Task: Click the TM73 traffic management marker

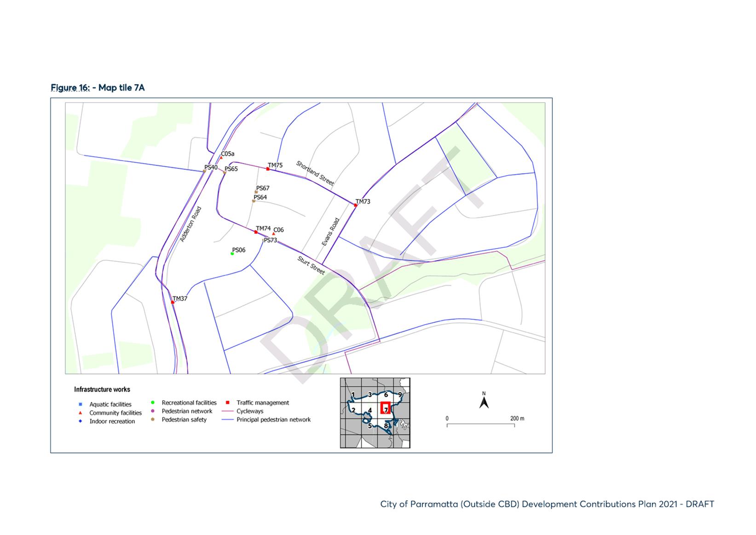Action: [x=356, y=205]
